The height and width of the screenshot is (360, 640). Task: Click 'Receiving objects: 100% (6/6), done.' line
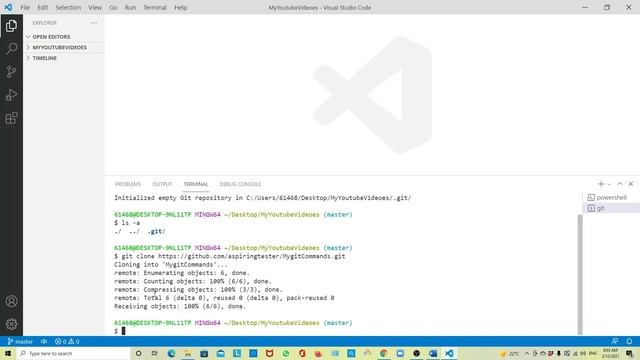(x=180, y=306)
